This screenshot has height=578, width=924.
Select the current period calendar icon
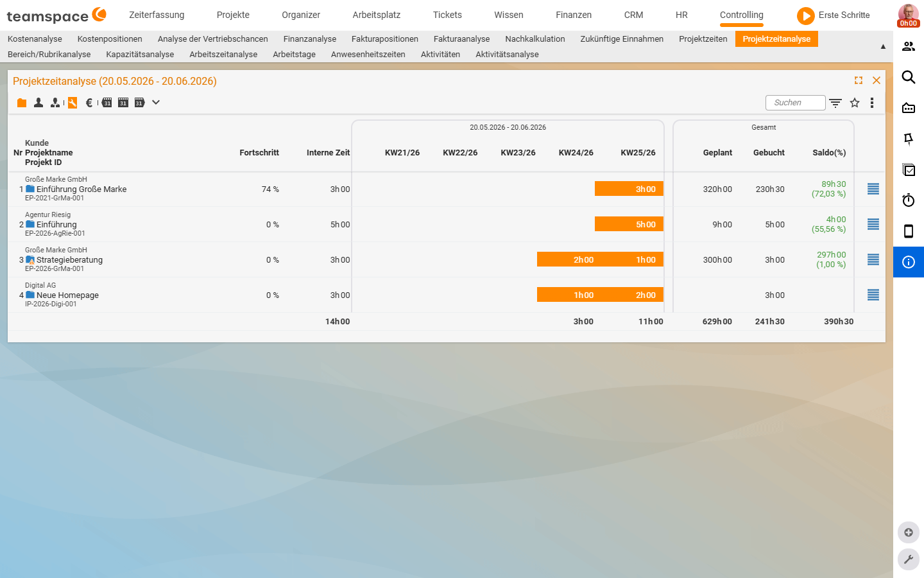pyautogui.click(x=123, y=103)
